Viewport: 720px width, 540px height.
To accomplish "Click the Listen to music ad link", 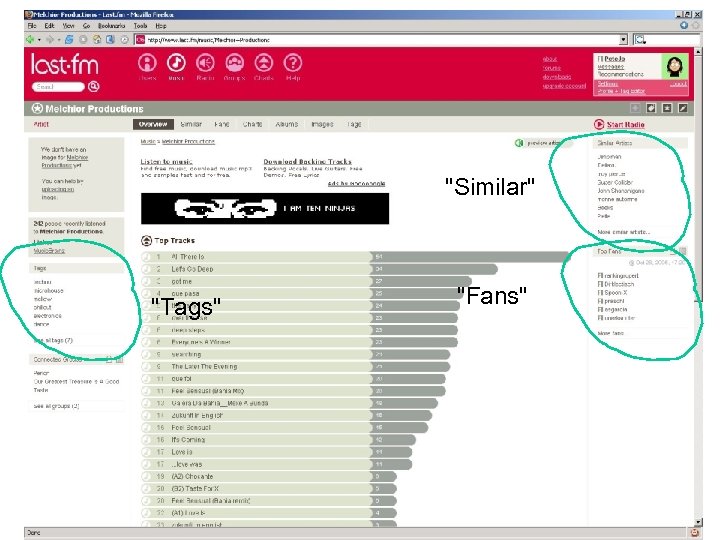I will point(166,162).
